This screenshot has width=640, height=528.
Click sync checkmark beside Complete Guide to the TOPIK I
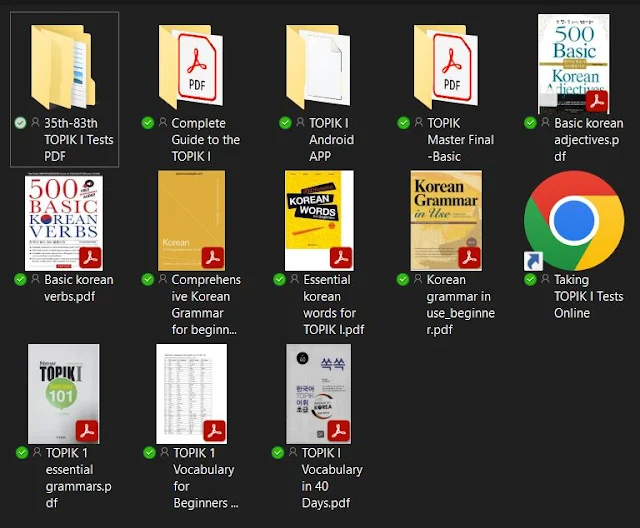tap(147, 123)
